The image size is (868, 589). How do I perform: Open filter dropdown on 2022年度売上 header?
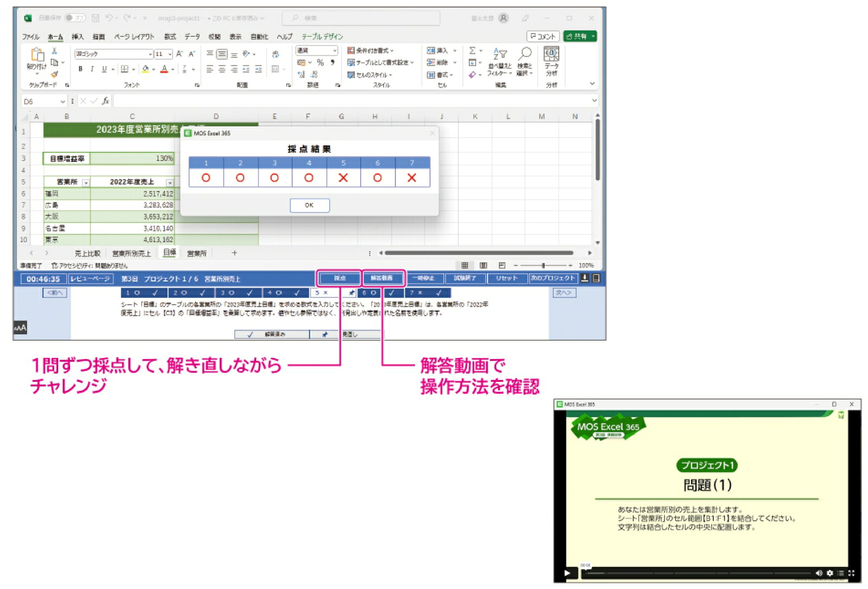point(170,183)
